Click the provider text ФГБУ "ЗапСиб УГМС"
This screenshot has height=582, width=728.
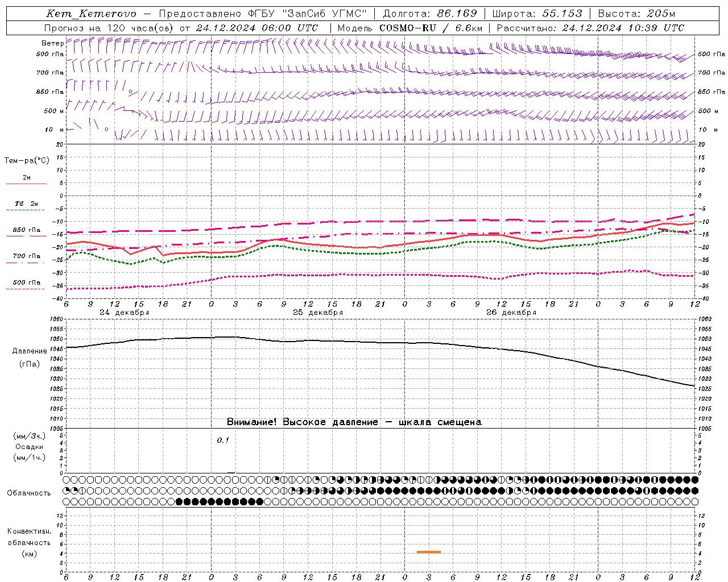point(308,14)
